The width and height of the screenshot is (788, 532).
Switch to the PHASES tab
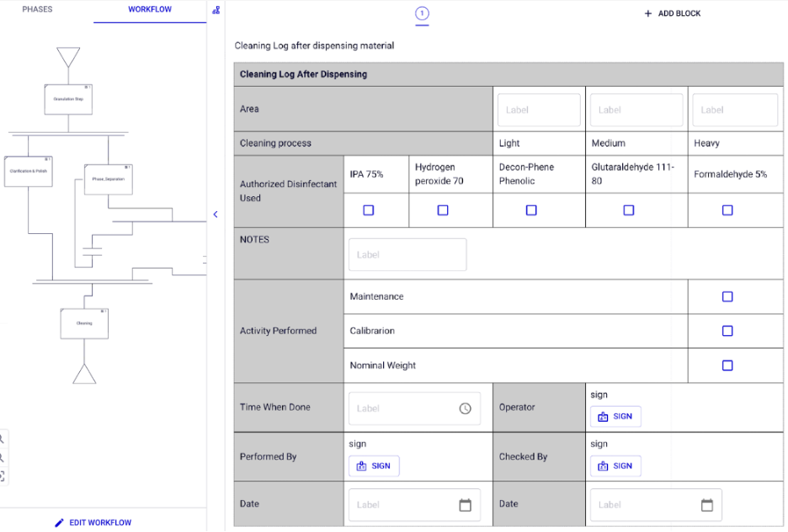(37, 9)
